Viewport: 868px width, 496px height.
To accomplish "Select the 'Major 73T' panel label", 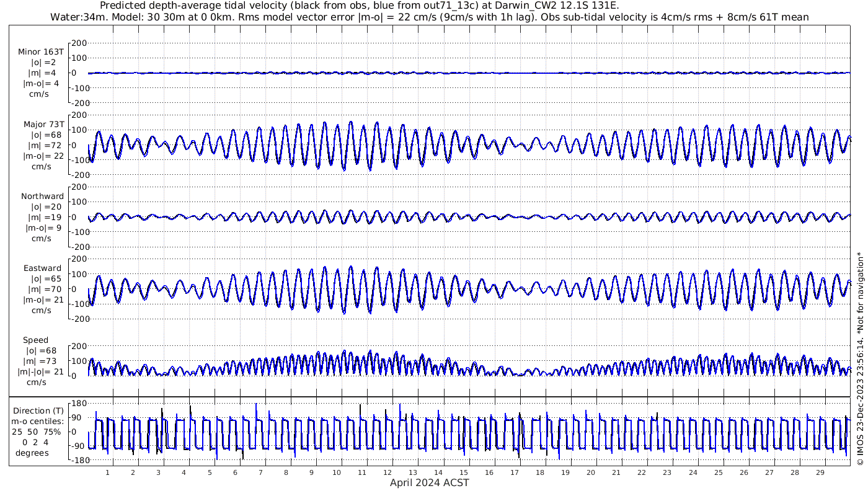I will click(43, 125).
